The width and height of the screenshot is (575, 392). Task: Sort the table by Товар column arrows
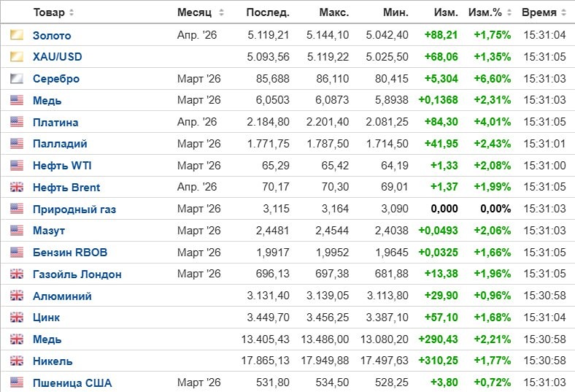click(x=72, y=13)
